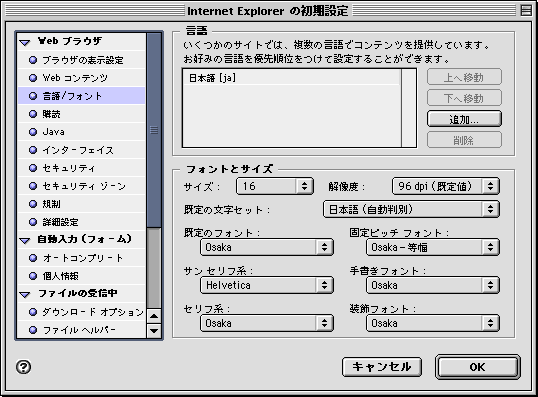
Task: Open ブラウザの表示設定 preferences
Action: tap(82, 60)
